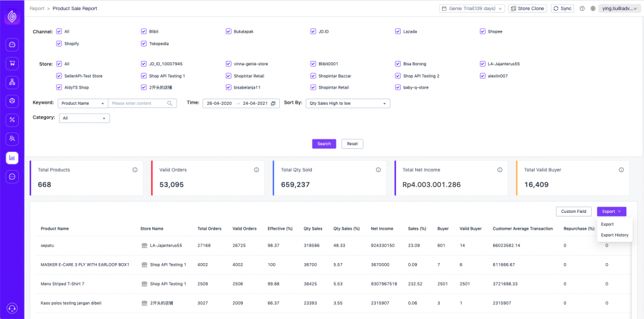
Task: Toggle the Shopee channel checkbox
Action: point(482,31)
